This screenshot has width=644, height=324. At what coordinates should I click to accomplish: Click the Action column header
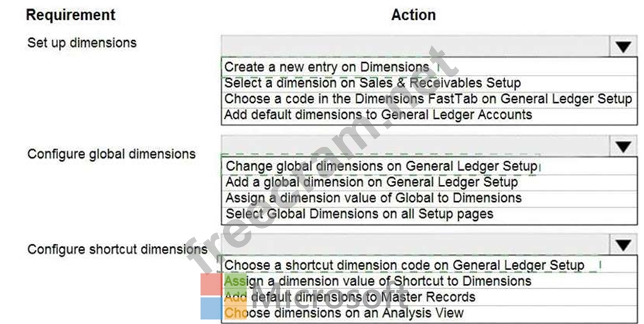click(x=413, y=15)
